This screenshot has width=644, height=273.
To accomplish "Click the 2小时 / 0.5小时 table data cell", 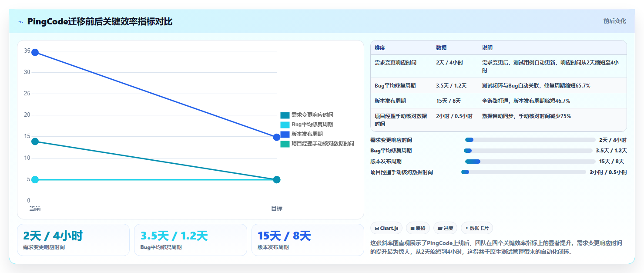I will click(x=455, y=120).
